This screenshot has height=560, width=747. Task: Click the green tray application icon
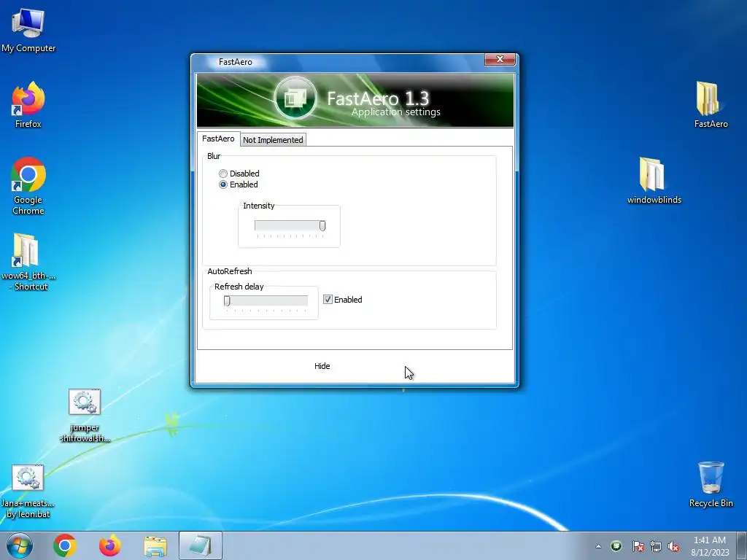pyautogui.click(x=616, y=545)
